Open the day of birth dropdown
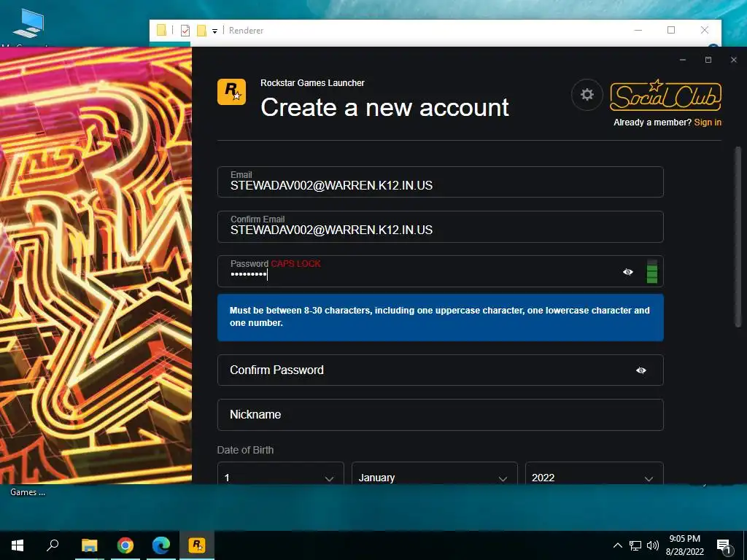The image size is (747, 560). [x=281, y=473]
